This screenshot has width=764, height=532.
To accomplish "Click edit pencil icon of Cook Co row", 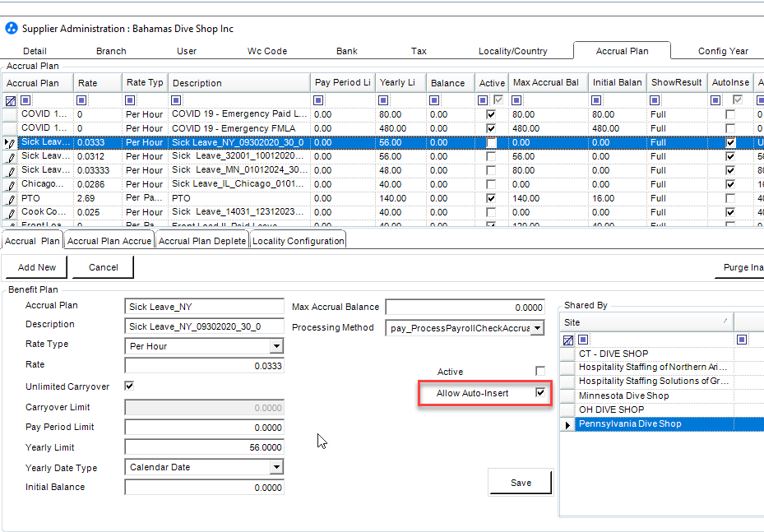I will [10, 213].
